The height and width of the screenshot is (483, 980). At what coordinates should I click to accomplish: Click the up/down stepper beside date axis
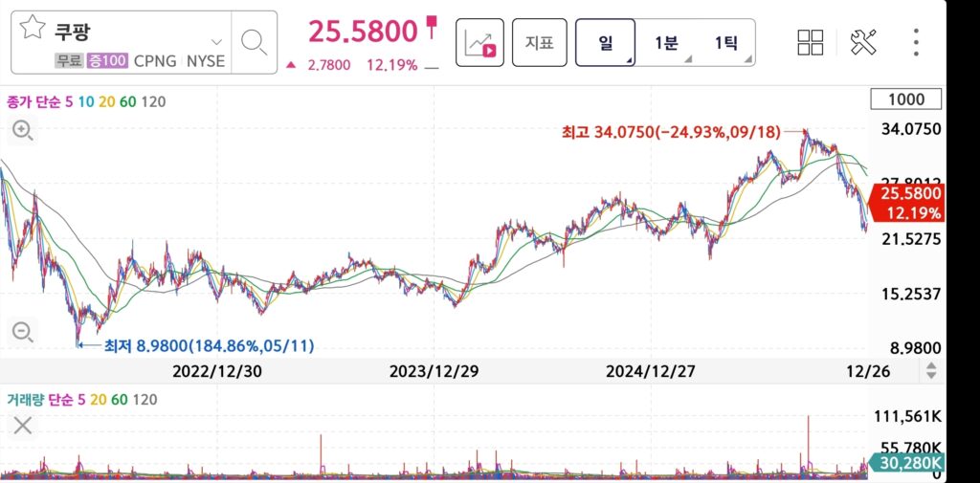(x=931, y=372)
